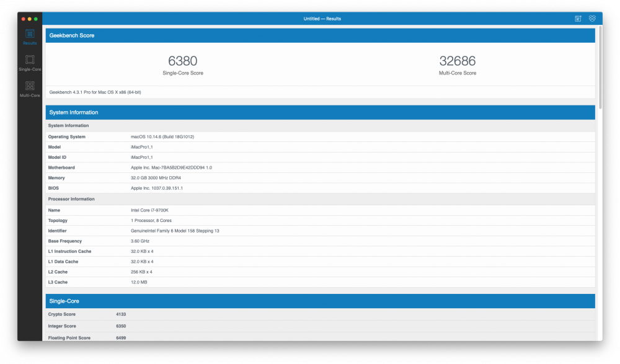Viewport: 620px width, 364px height.
Task: Click the L3 Cache value 12.0 MB
Action: (x=139, y=283)
